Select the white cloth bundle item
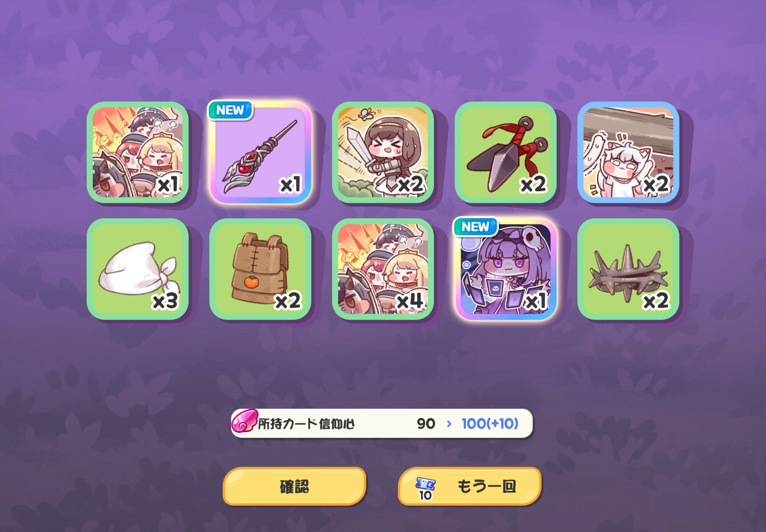Screen dimensions: 766x532 coord(138,269)
